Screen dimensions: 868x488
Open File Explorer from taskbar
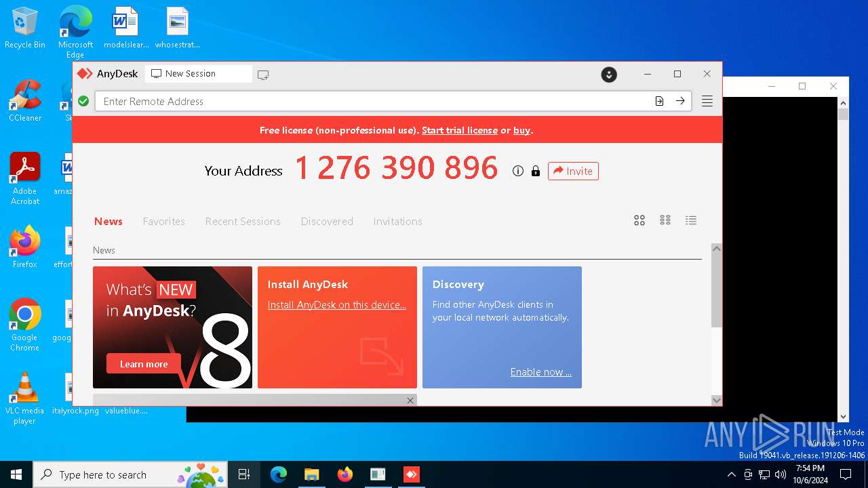pyautogui.click(x=311, y=474)
